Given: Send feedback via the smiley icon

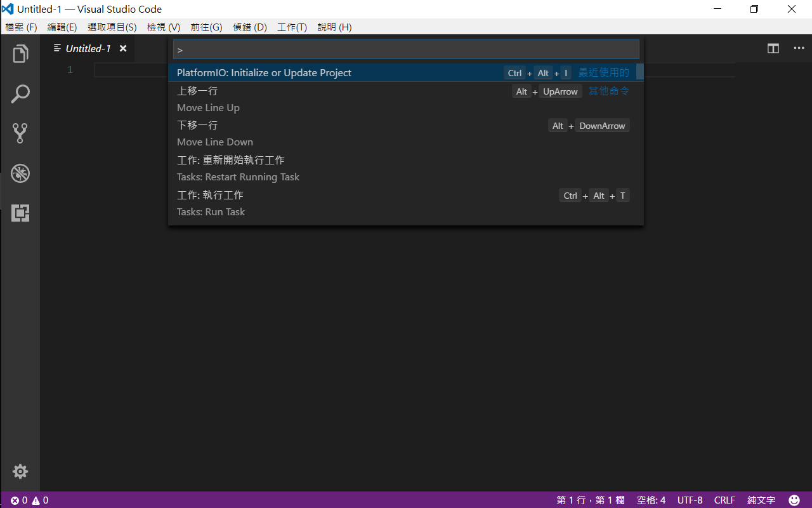Looking at the screenshot, I should click(794, 500).
